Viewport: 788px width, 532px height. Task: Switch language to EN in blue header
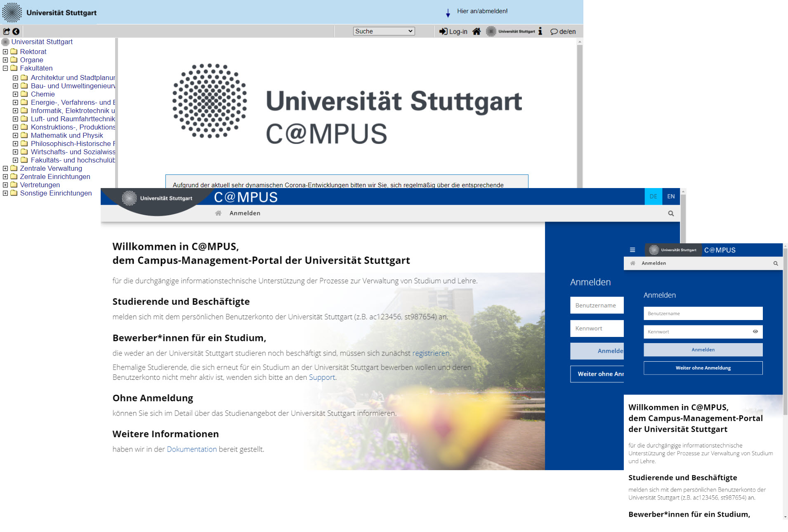(x=671, y=197)
